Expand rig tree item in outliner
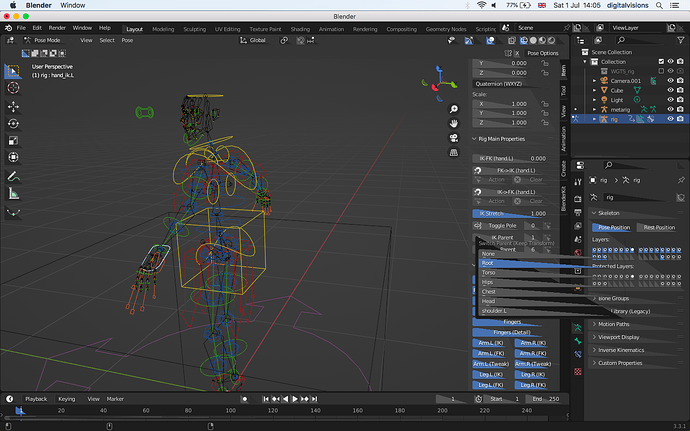 tap(595, 119)
